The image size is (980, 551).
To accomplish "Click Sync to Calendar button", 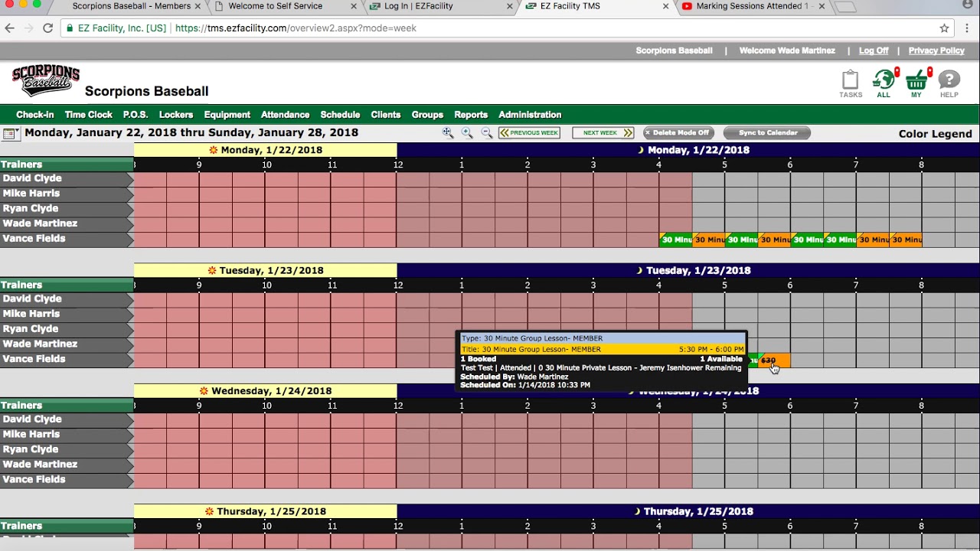I will click(766, 133).
